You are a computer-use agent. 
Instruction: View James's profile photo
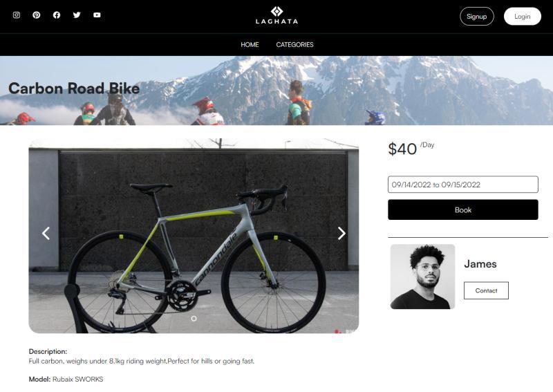point(422,277)
